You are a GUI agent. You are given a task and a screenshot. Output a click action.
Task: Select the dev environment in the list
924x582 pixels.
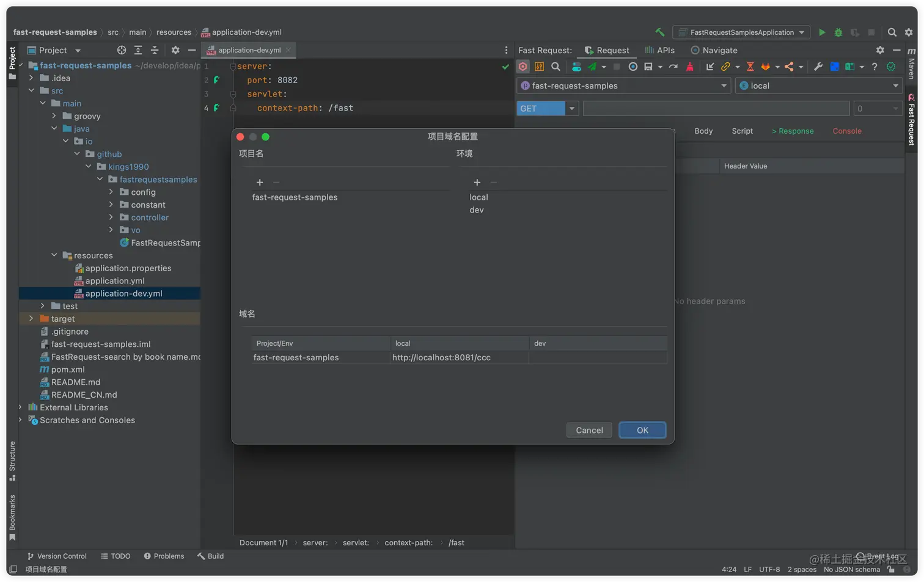point(477,210)
